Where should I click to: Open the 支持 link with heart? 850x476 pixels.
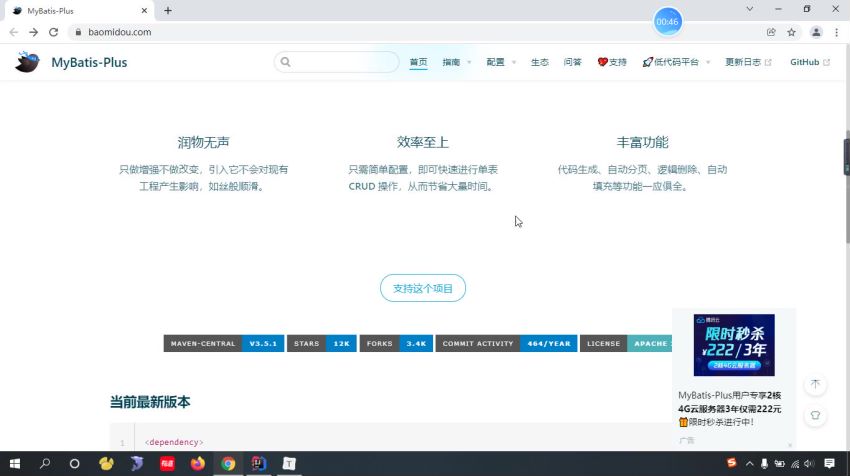pyautogui.click(x=612, y=62)
